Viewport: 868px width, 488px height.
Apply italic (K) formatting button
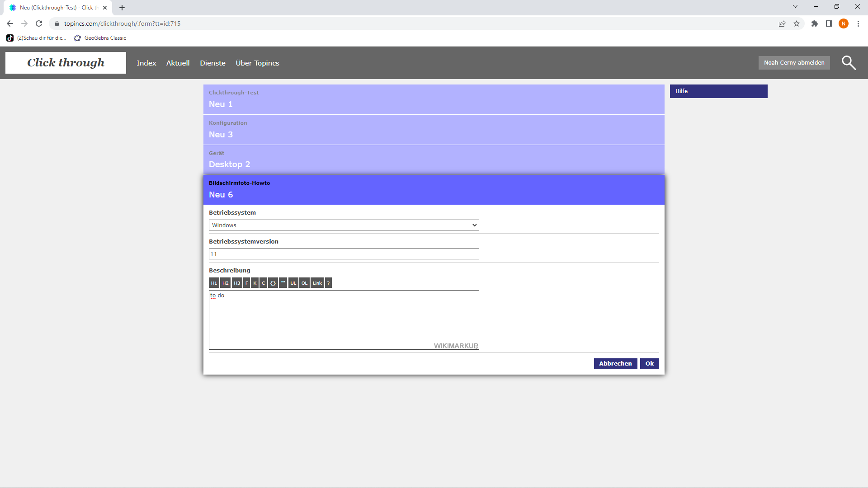[255, 283]
